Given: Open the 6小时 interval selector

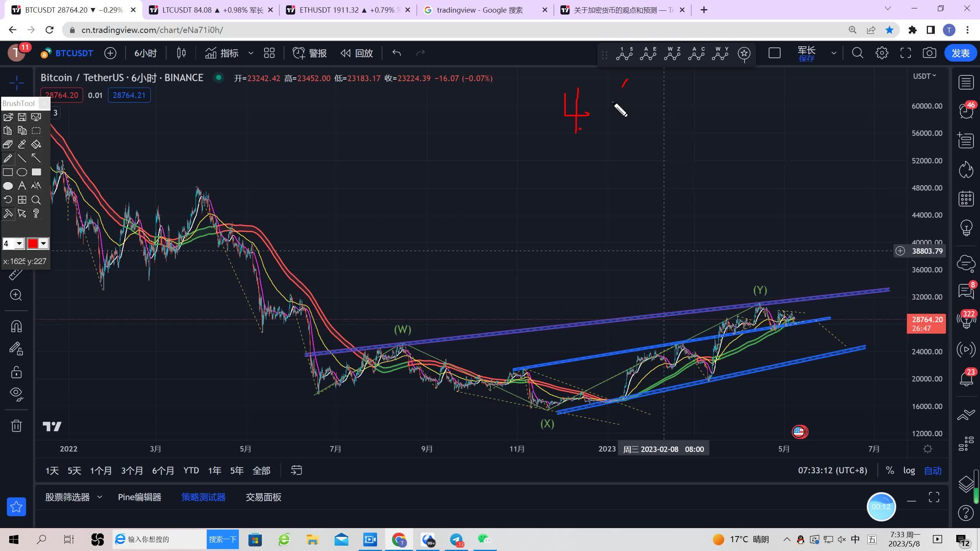Looking at the screenshot, I should tap(145, 53).
